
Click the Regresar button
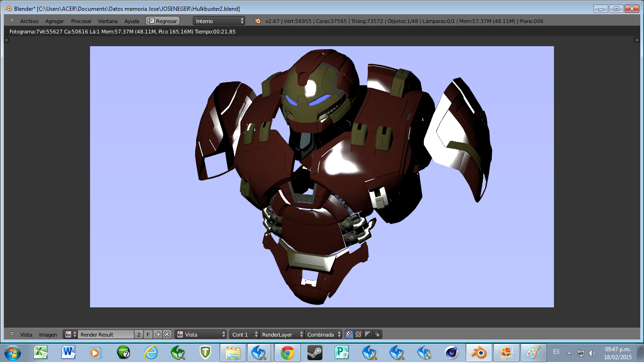pos(163,21)
